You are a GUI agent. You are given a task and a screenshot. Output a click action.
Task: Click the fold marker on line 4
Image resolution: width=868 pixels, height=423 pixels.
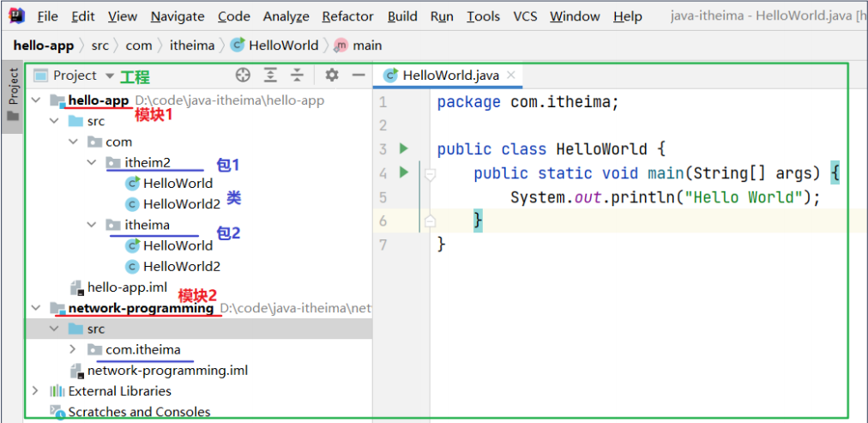[430, 176]
